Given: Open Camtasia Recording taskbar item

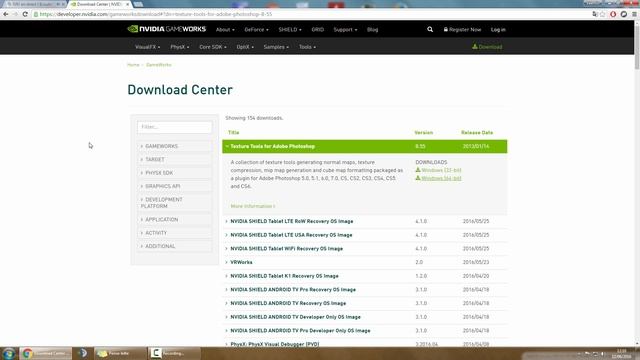Looking at the screenshot, I should pyautogui.click(x=174, y=353).
